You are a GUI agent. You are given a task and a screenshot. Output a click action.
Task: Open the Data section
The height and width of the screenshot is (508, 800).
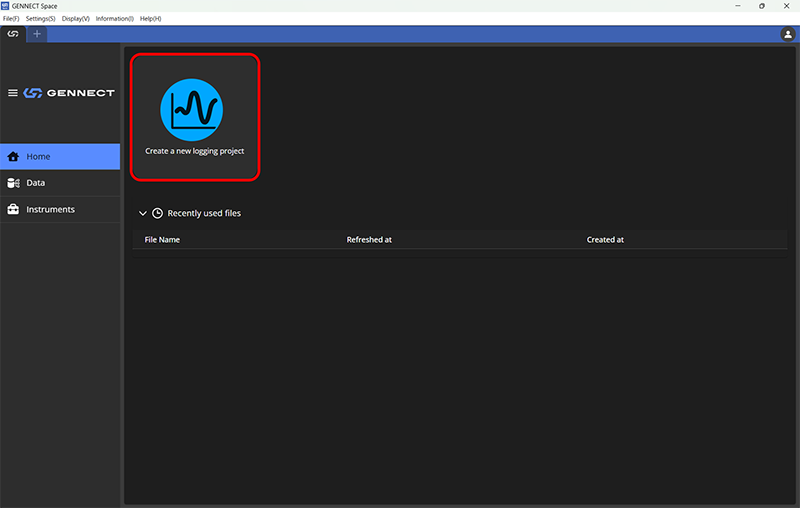pos(60,183)
